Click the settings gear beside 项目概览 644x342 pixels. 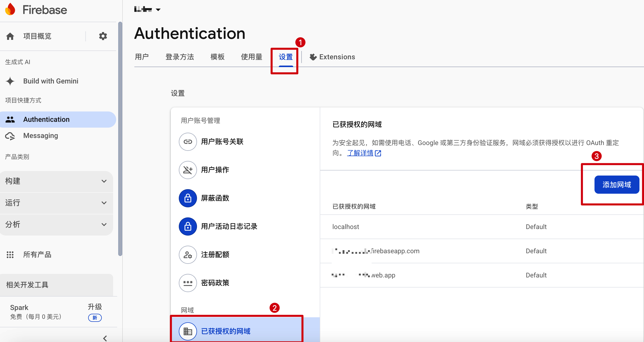103,36
